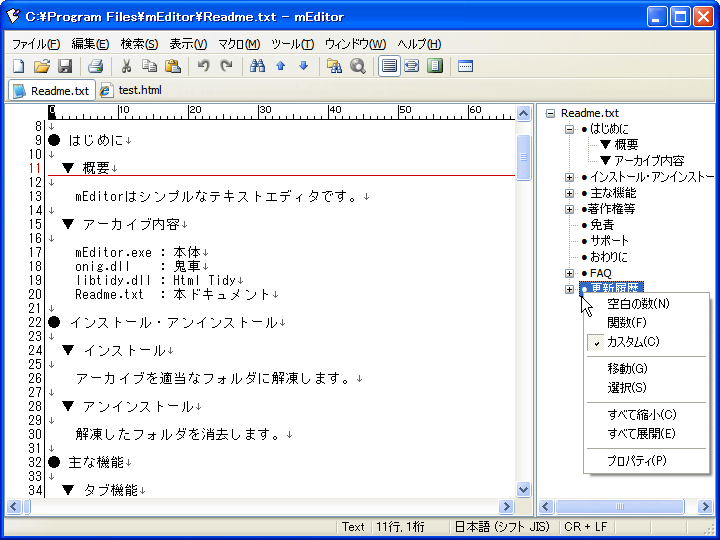
Task: Choose プロパティ(P) from context menu
Action: point(646,461)
